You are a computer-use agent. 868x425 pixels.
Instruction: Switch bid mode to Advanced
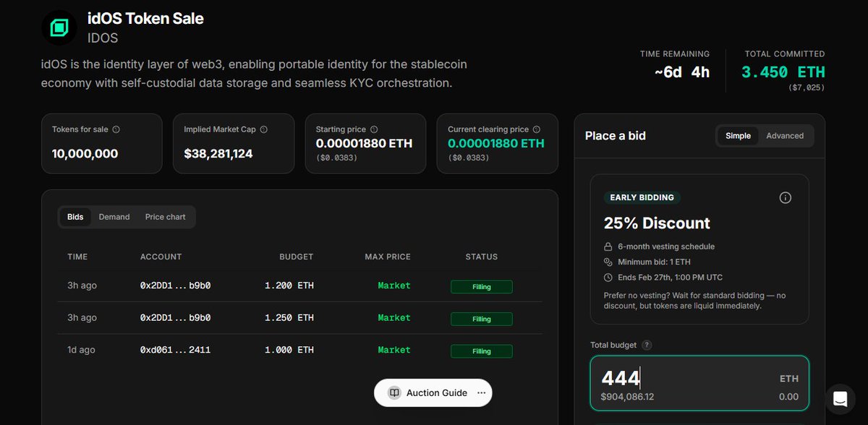tap(785, 136)
